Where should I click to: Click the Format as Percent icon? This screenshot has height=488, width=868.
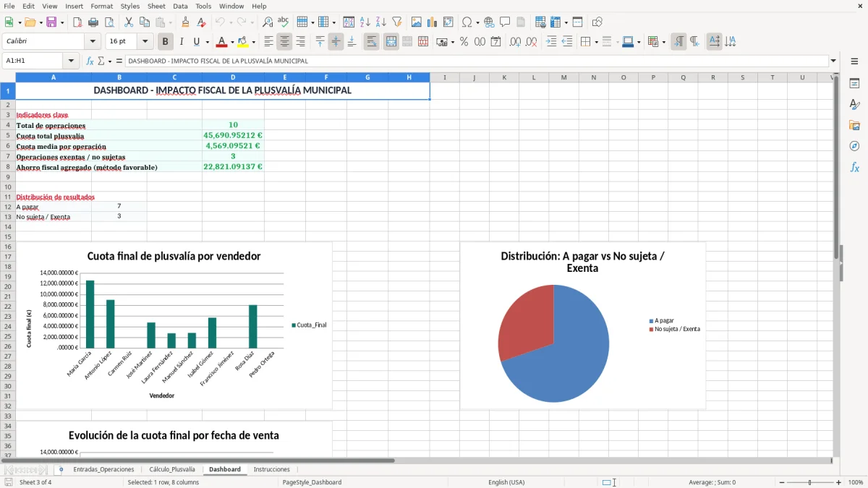click(x=464, y=42)
